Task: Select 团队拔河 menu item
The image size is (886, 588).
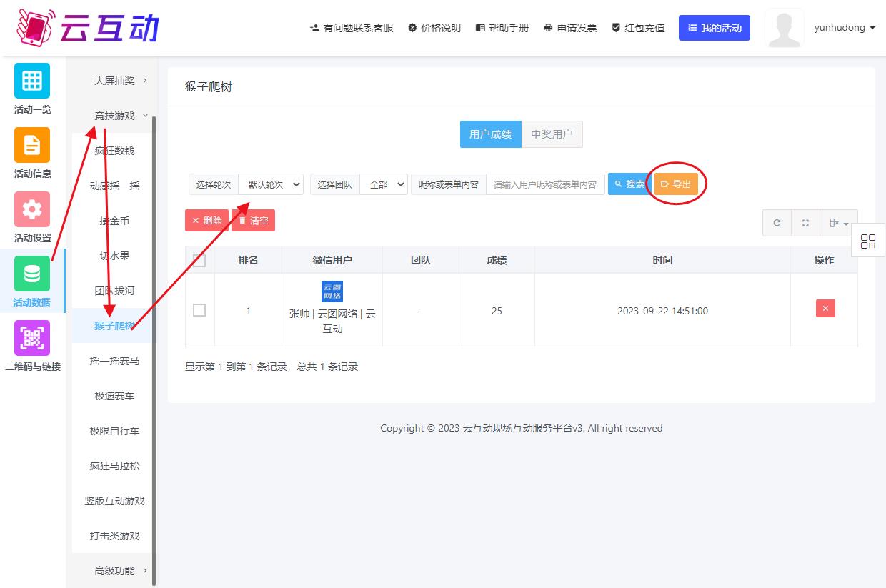Action: coord(114,291)
